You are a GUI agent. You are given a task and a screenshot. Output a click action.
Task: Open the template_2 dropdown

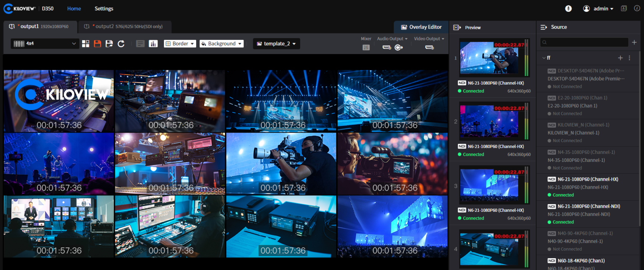[276, 44]
